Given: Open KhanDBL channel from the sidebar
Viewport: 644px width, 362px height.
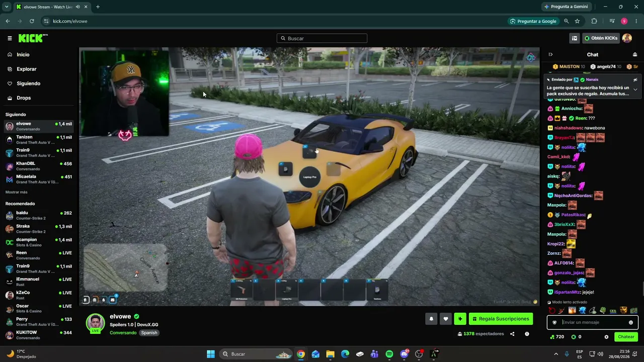Looking at the screenshot, I should point(39,166).
